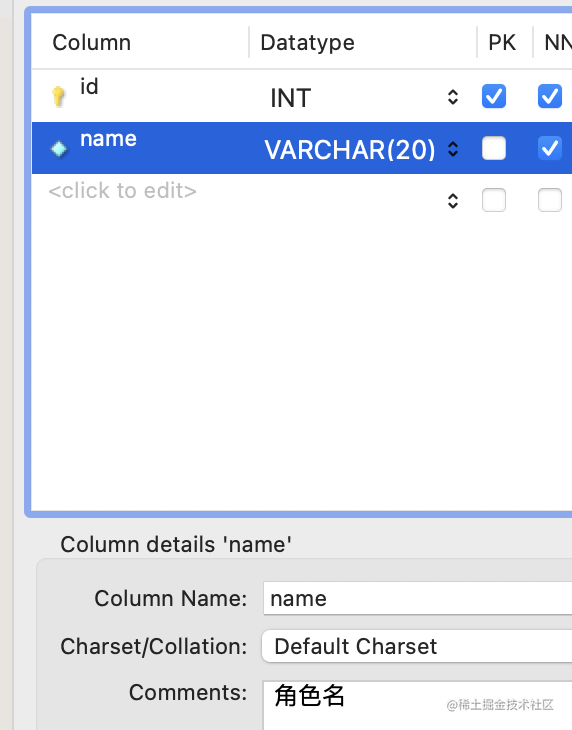
Task: Open the datatype dropdown in the empty row
Action: click(453, 201)
